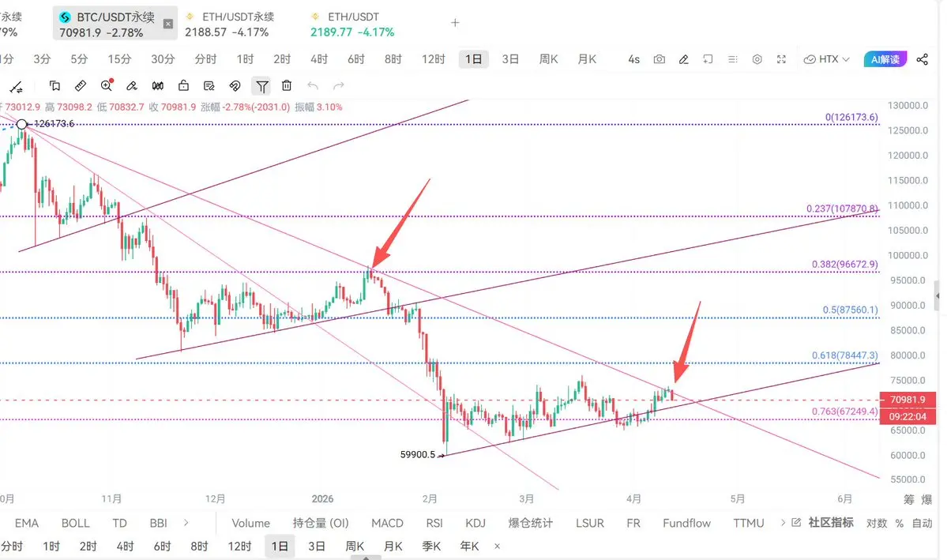Toggle the MACD sub-indicator
The image size is (947, 560).
tap(387, 523)
